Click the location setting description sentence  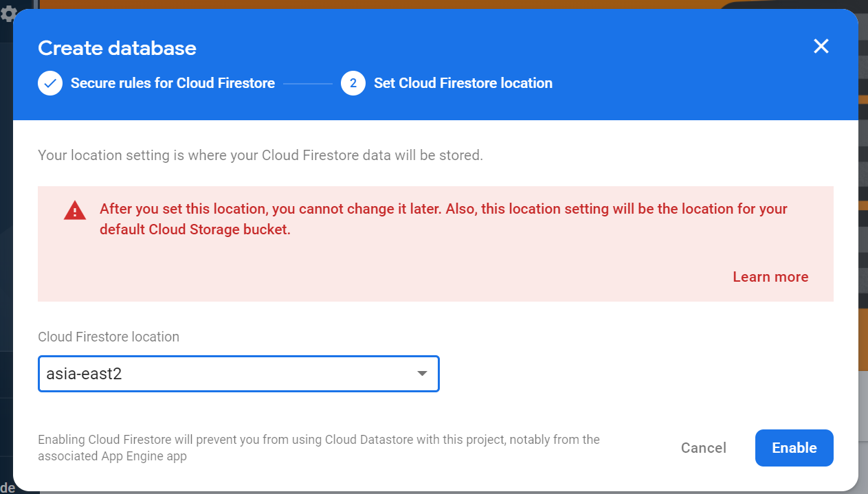point(260,155)
